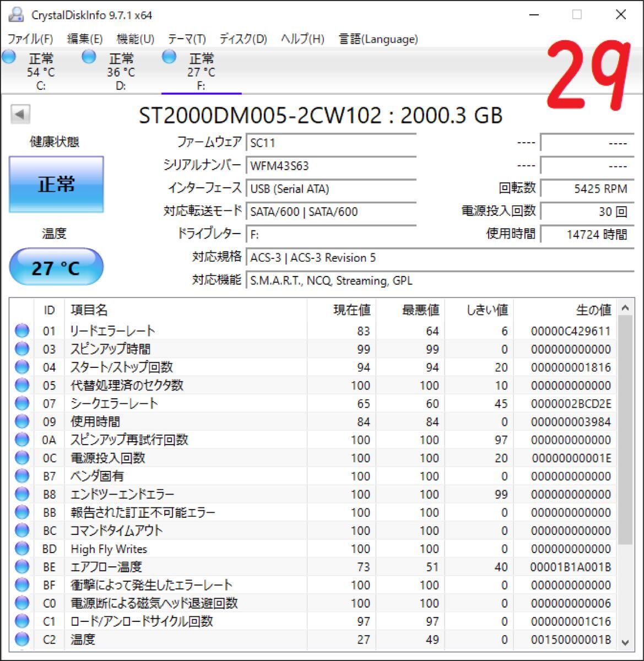The height and width of the screenshot is (661, 644).
Task: Click the SMART list scroll up arrow
Action: 625,308
